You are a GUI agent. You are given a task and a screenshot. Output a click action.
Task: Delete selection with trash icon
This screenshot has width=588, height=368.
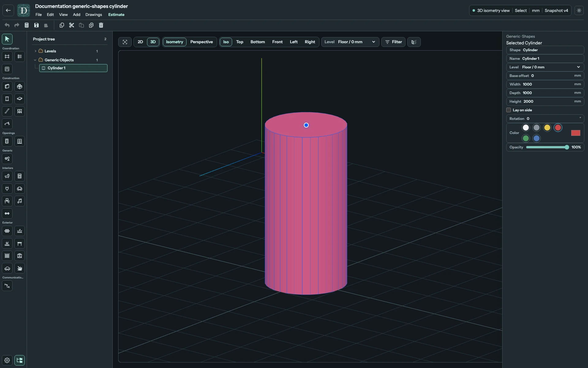point(101,25)
